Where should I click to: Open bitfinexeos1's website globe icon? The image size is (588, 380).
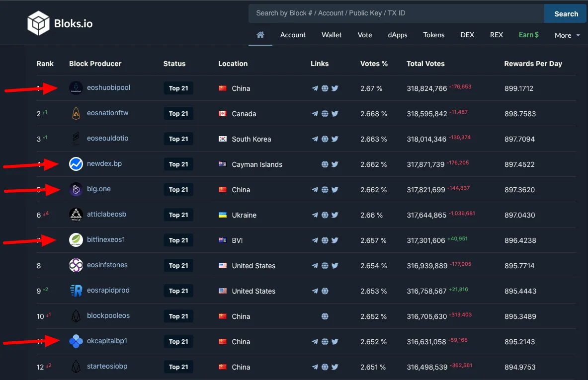[x=325, y=240]
